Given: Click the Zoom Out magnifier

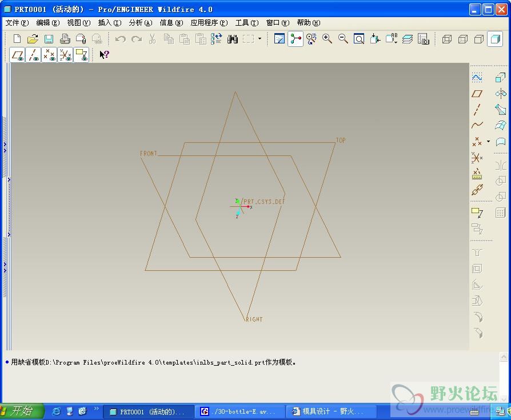Looking at the screenshot, I should 343,39.
